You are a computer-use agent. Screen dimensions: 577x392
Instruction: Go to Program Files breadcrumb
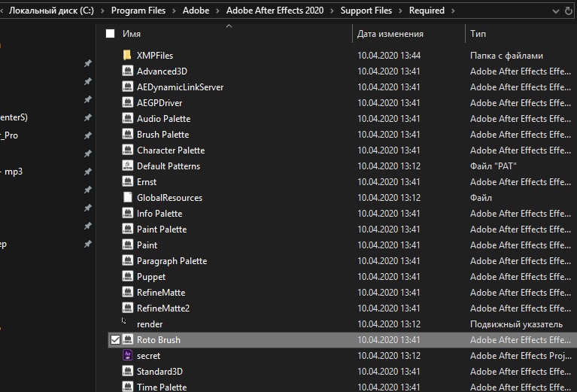click(x=138, y=11)
